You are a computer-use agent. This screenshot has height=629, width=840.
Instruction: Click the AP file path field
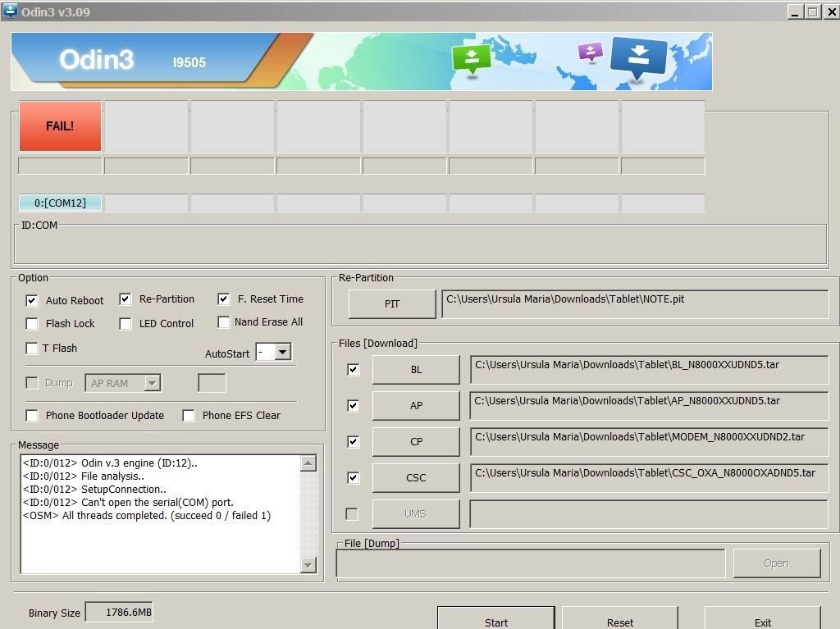(x=650, y=406)
